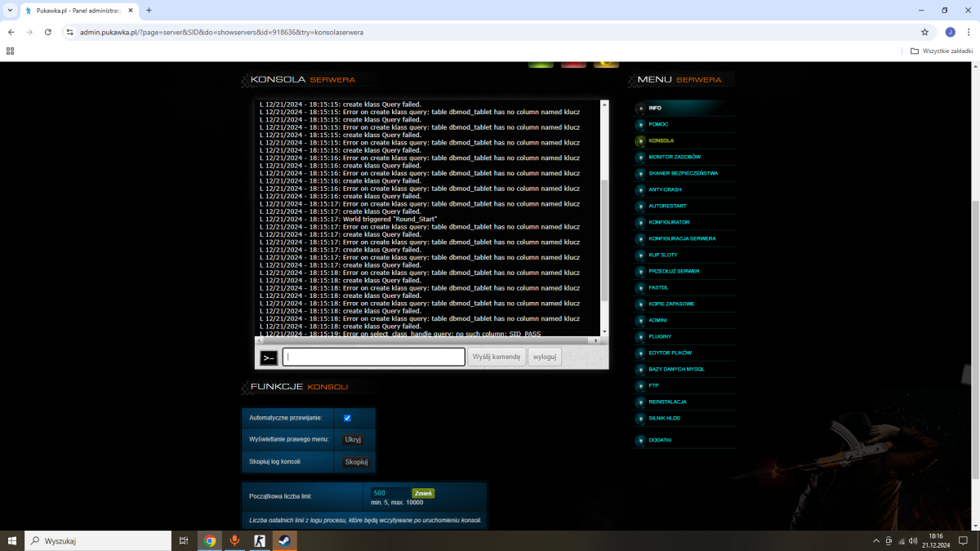Click the World triggered "Round_Start" log line
980x551 pixels.
(x=348, y=219)
